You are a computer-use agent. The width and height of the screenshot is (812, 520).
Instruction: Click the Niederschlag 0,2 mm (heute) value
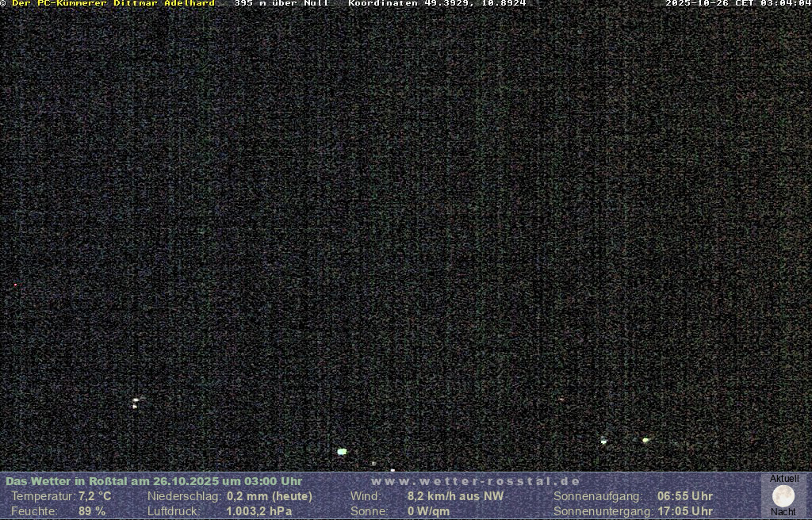tap(270, 496)
